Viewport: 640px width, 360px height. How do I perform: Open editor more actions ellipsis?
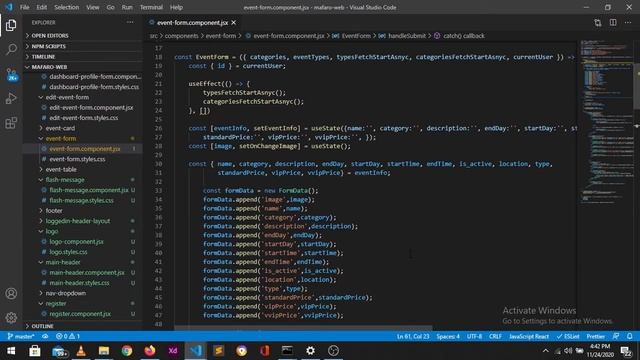click(628, 23)
